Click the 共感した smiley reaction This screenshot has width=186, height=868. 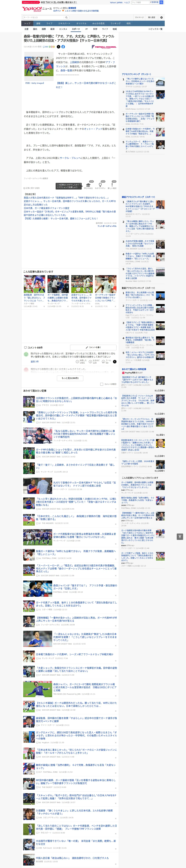tap(77, 362)
